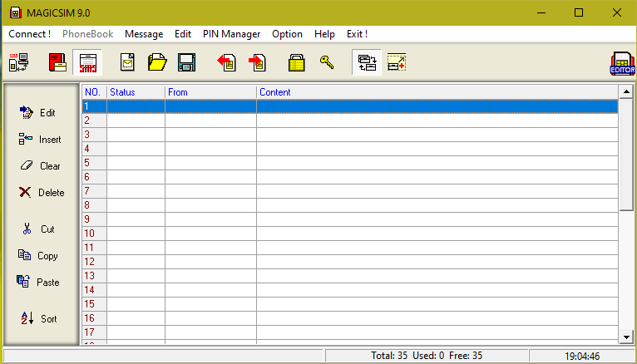
Task: Click the new message envelope icon
Action: click(127, 62)
